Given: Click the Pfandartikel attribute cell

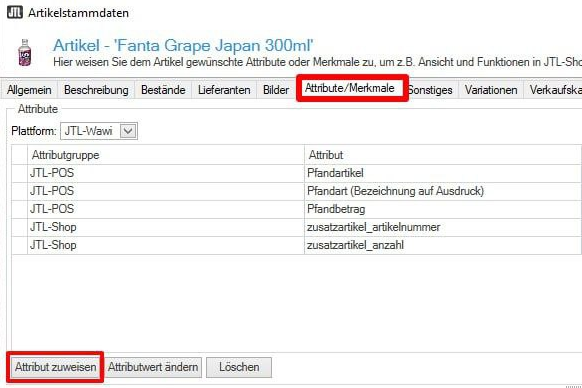Looking at the screenshot, I should pos(443,173).
